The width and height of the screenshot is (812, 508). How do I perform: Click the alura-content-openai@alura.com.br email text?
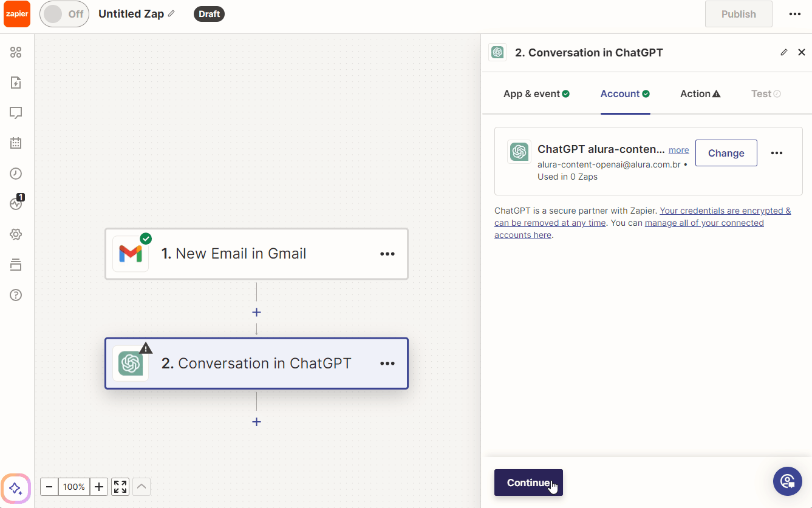609,164
